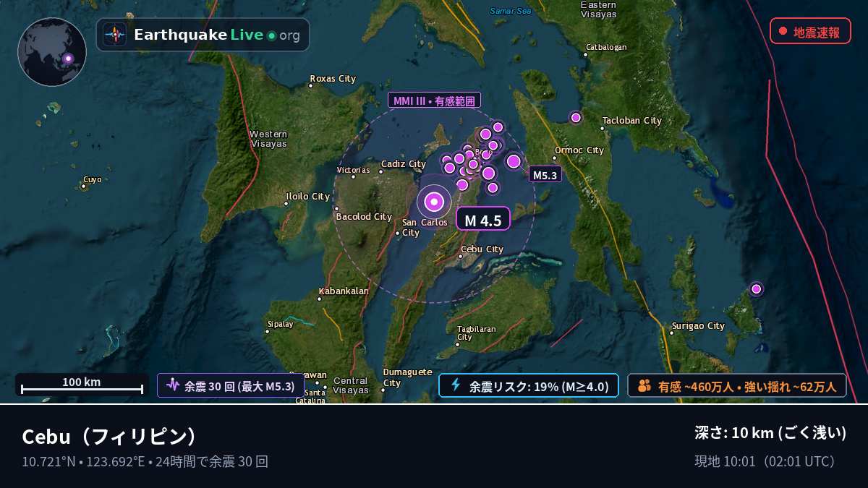Click the Surigao City map label
The width and height of the screenshot is (868, 488).
click(698, 326)
